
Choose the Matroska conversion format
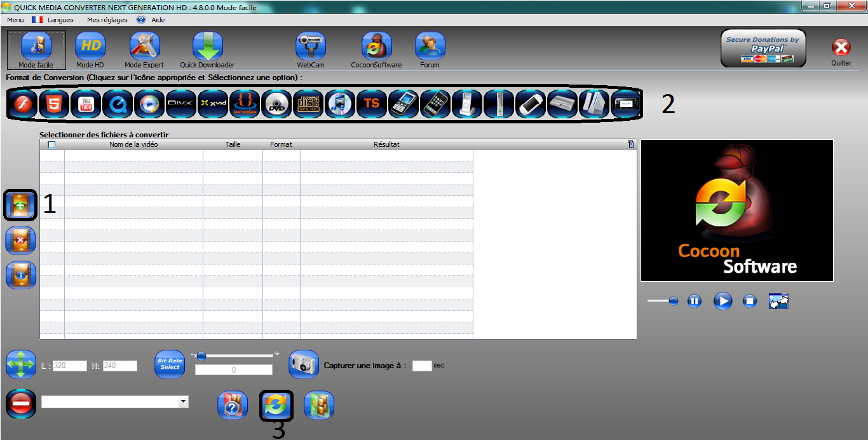click(x=245, y=103)
